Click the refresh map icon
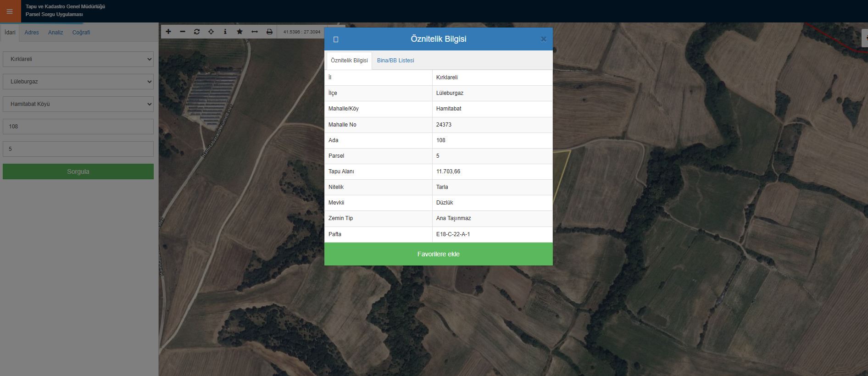The image size is (868, 376). [197, 32]
